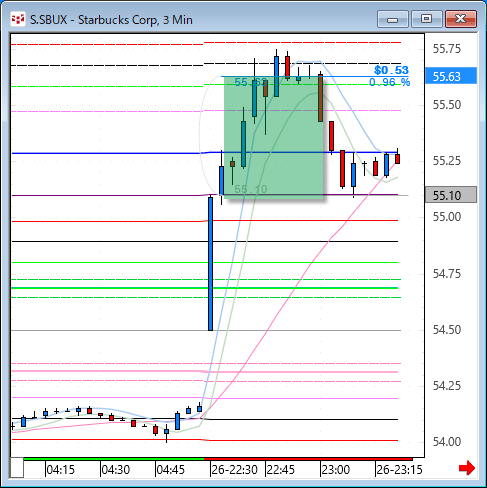Click the chart window app icon

click(18, 19)
